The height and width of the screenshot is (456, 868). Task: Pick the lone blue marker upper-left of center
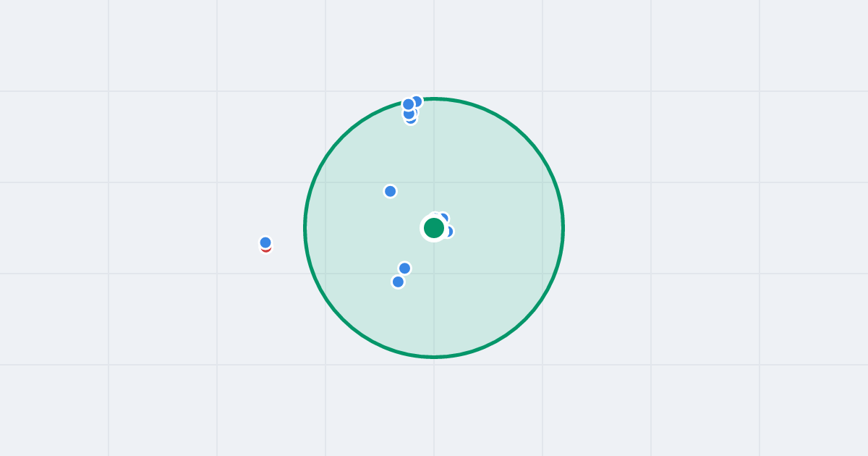pyautogui.click(x=390, y=191)
